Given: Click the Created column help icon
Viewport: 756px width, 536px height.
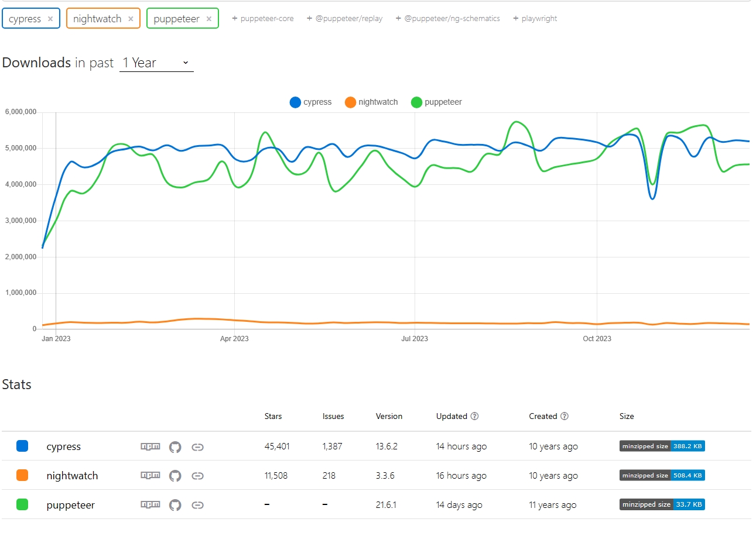Looking at the screenshot, I should (x=565, y=417).
